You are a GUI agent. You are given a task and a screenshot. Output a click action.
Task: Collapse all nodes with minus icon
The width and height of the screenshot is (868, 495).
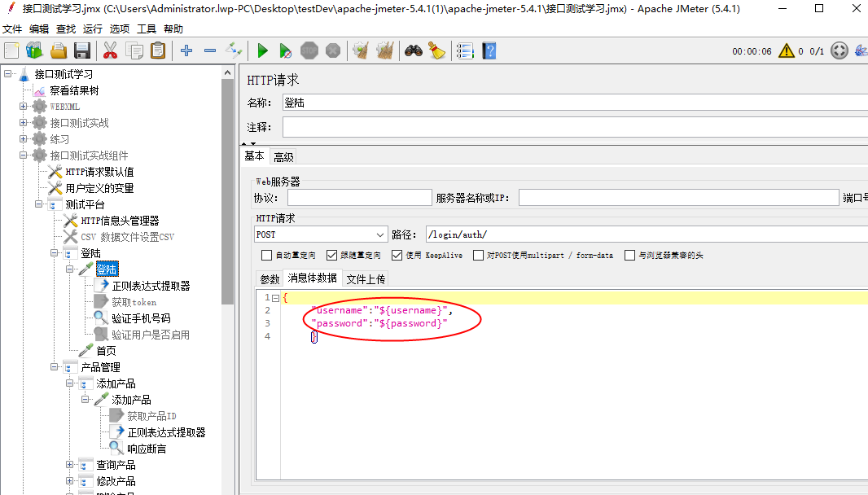pos(210,51)
